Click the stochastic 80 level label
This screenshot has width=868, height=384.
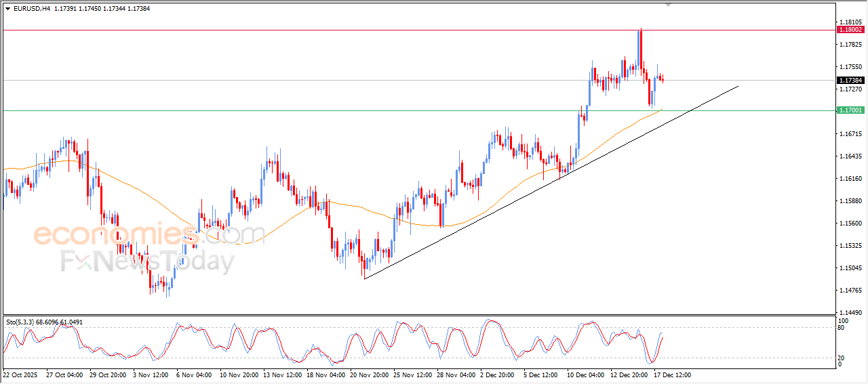click(842, 328)
